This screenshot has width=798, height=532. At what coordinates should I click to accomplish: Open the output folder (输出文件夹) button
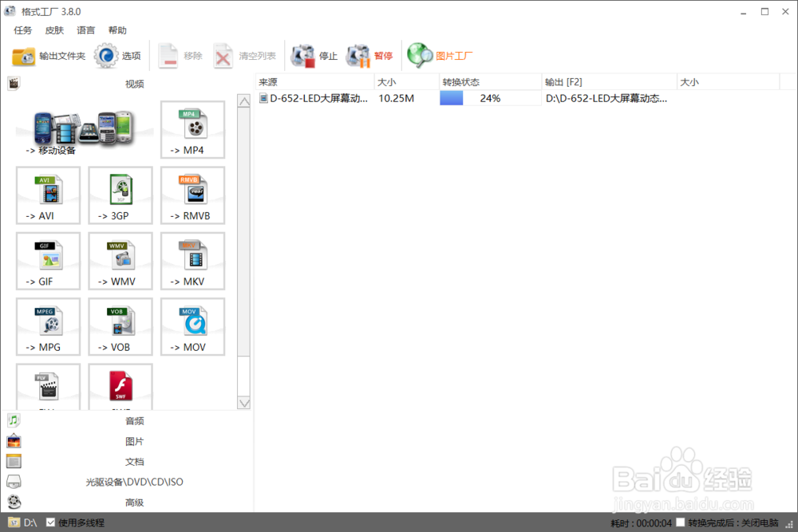49,56
